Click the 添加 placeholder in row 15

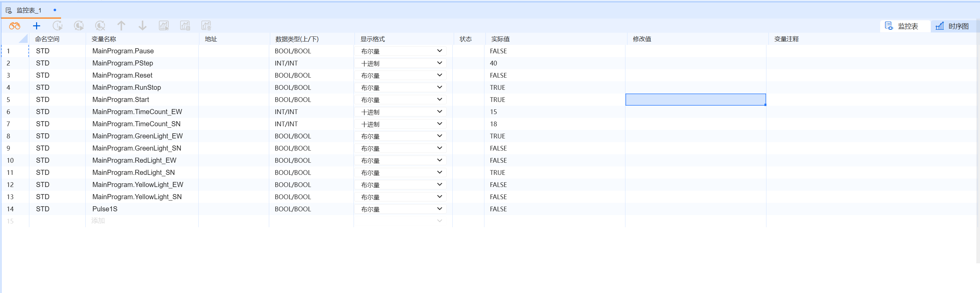click(98, 221)
